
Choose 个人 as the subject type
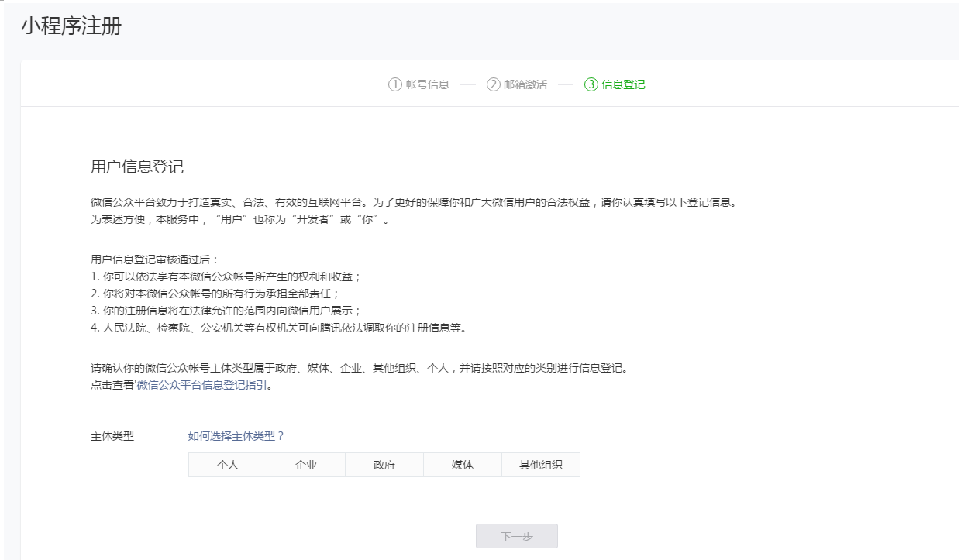(x=228, y=465)
